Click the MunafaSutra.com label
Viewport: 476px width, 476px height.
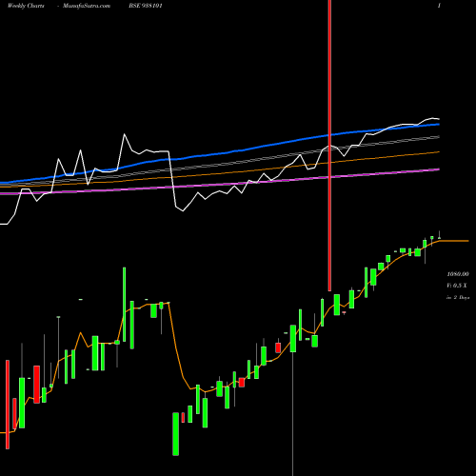coord(87,6)
